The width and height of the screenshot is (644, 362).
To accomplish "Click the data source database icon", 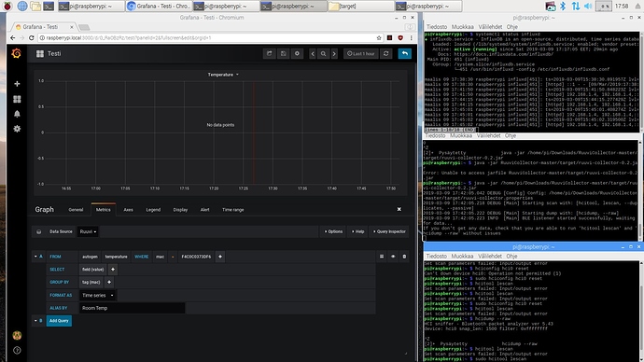I will point(38,231).
